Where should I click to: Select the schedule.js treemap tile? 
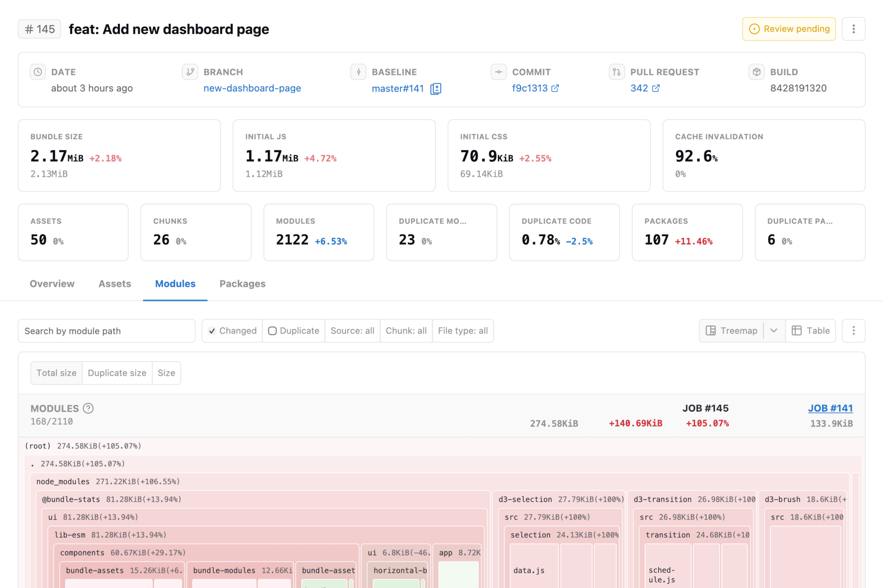pyautogui.click(x=668, y=565)
